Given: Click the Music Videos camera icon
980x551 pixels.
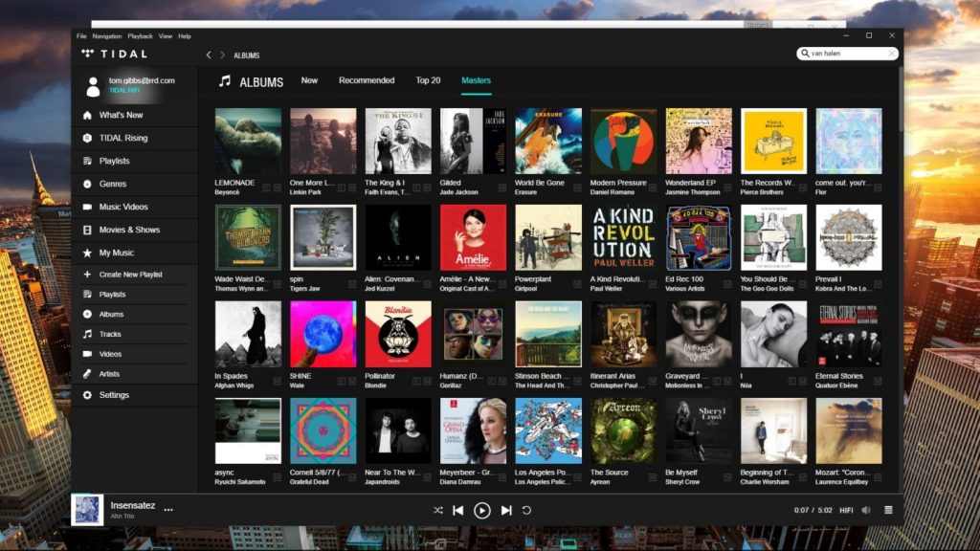Looking at the screenshot, I should point(87,207).
